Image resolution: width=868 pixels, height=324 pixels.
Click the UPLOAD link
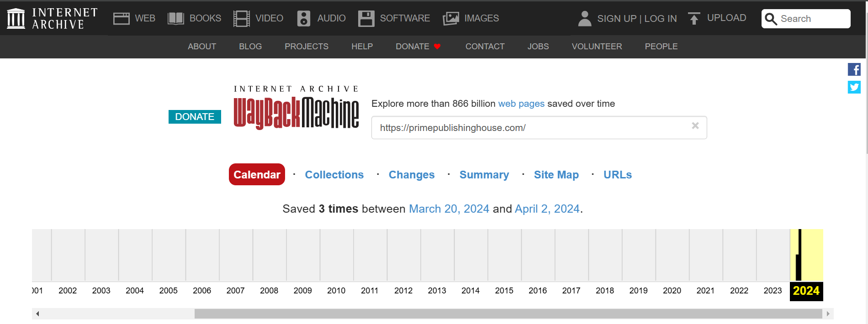click(726, 18)
